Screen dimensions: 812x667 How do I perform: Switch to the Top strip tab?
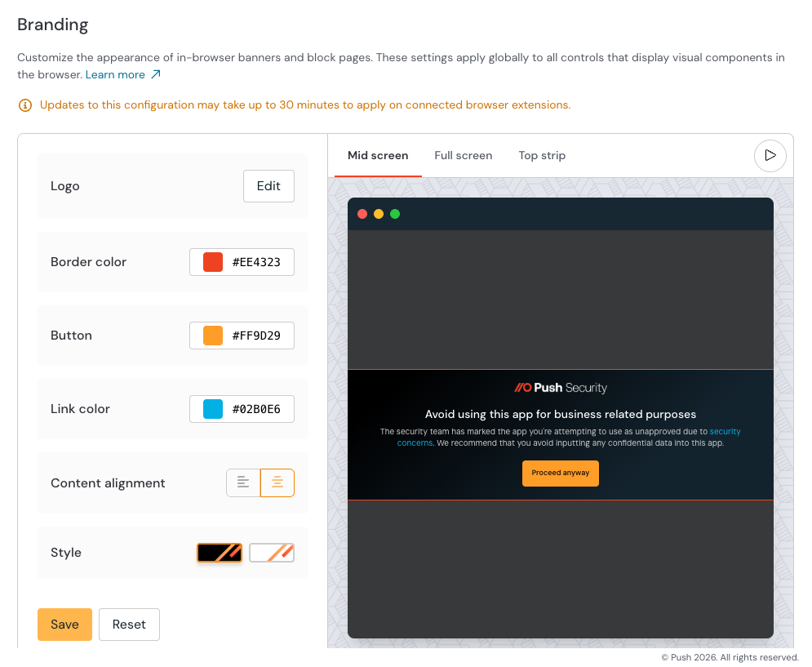coord(541,155)
